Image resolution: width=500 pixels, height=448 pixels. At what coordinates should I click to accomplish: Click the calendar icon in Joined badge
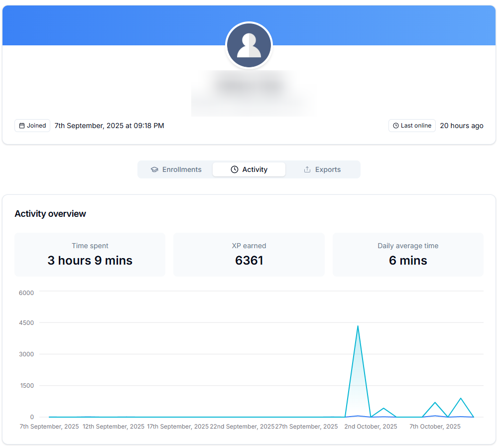pyautogui.click(x=21, y=126)
